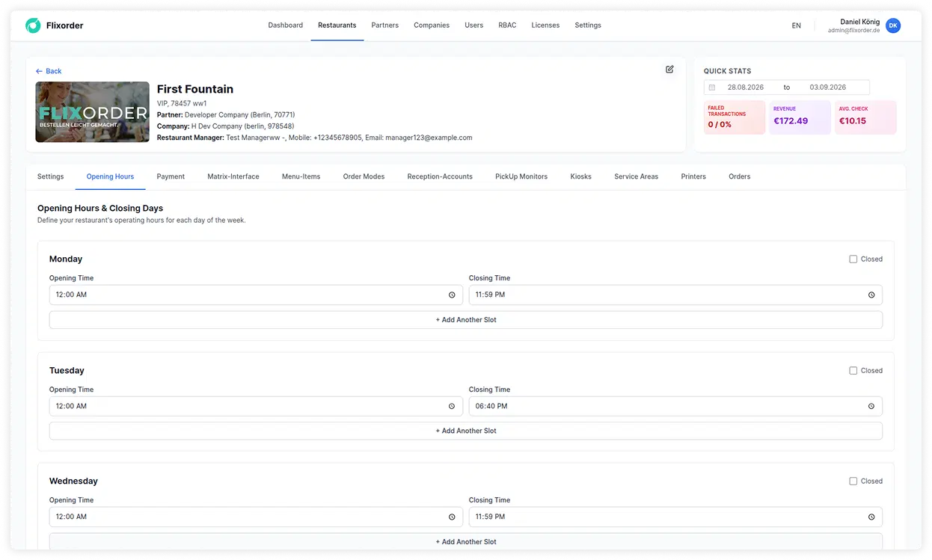932x560 pixels.
Task: Click the Company: H Dev Company line
Action: (226, 126)
